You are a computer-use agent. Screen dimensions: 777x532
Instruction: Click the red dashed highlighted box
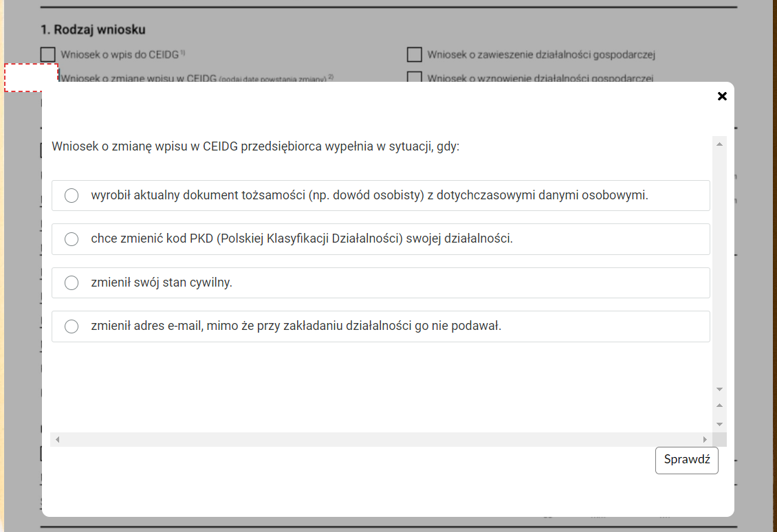(x=31, y=77)
